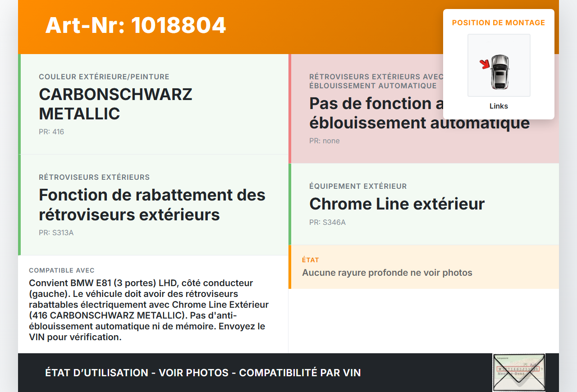Image resolution: width=577 pixels, height=392 pixels.
Task: Expand the POSITION DE MONTAGE panel
Action: 499,23
